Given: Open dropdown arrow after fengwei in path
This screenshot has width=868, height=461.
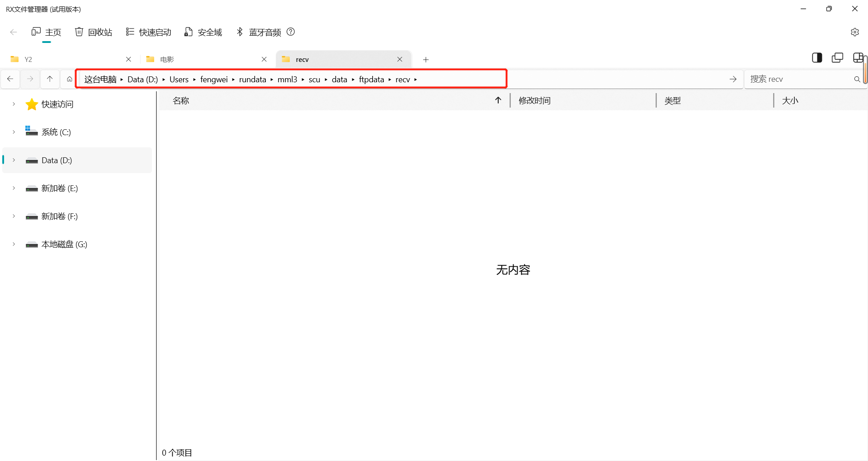Looking at the screenshot, I should coord(233,80).
